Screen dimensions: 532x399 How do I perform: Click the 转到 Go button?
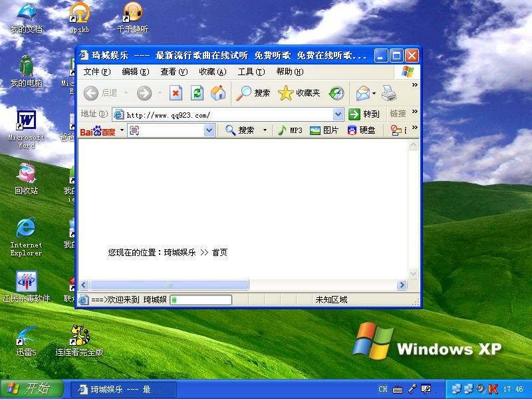click(364, 114)
